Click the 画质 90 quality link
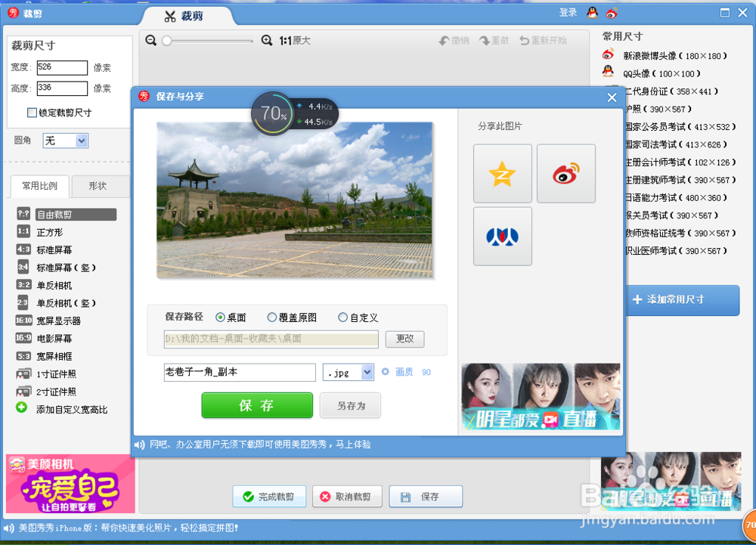Image resolution: width=756 pixels, height=545 pixels. click(414, 372)
